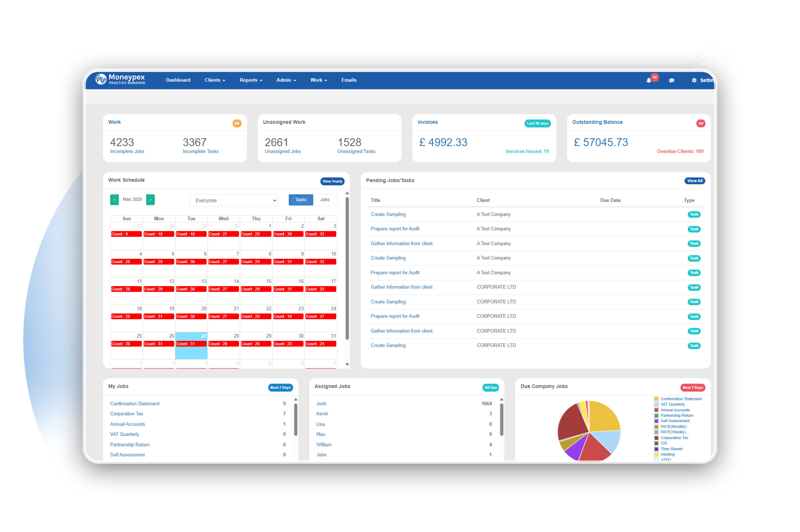
Task: Go to next month with right arrow
Action: coord(150,200)
